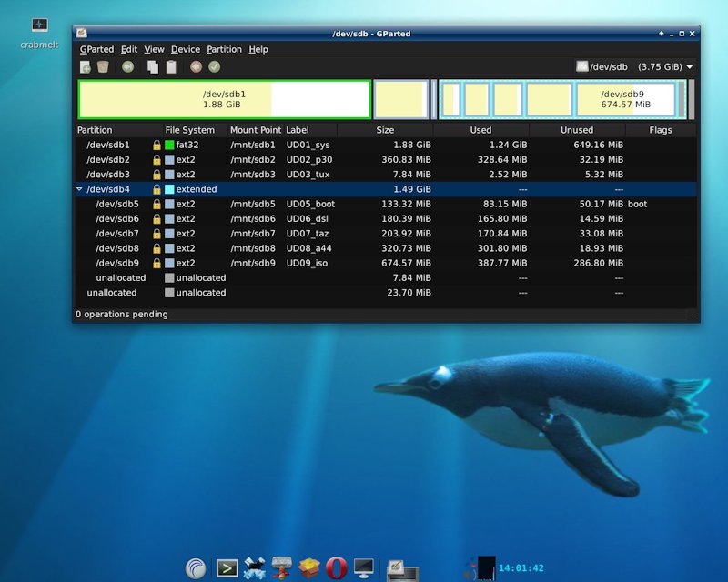Click the Size column header
The width and height of the screenshot is (728, 582).
tap(385, 130)
